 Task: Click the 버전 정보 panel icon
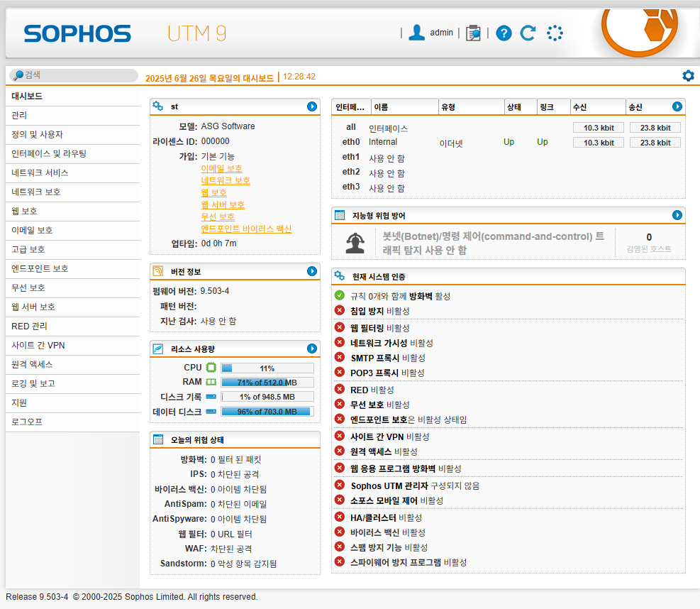click(x=158, y=270)
